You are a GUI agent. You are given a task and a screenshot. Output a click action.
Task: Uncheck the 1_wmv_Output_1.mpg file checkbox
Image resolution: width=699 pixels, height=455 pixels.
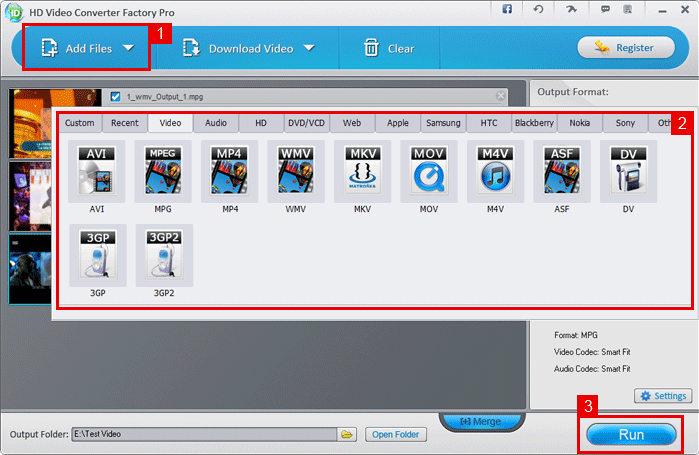115,97
